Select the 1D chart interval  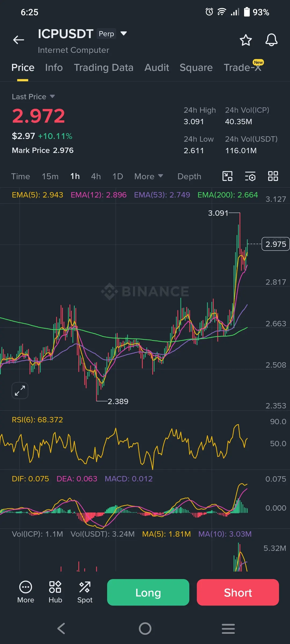click(118, 176)
